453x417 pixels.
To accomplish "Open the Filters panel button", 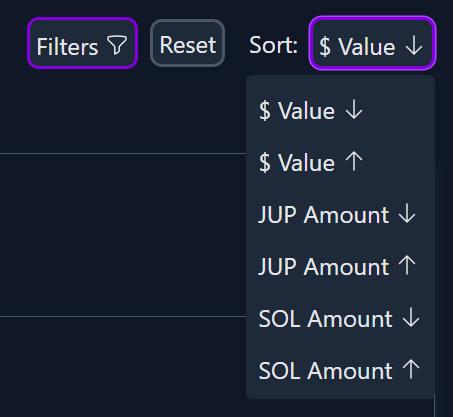I will pyautogui.click(x=82, y=43).
